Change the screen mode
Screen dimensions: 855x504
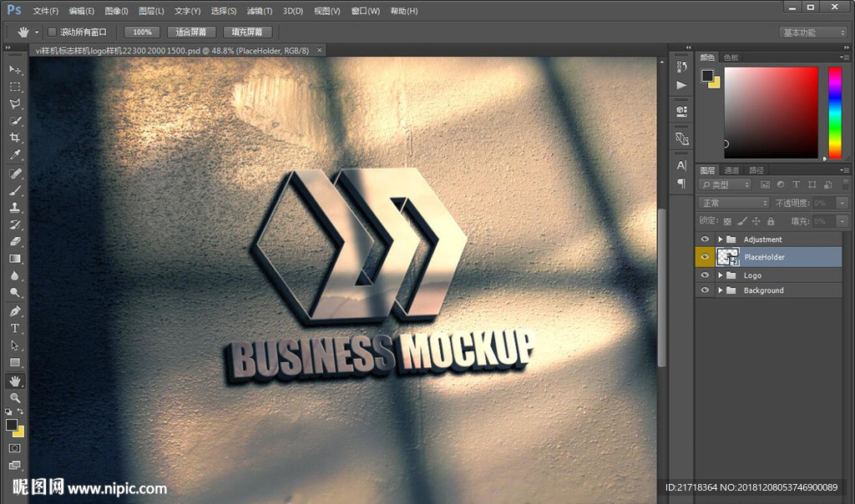click(x=15, y=465)
